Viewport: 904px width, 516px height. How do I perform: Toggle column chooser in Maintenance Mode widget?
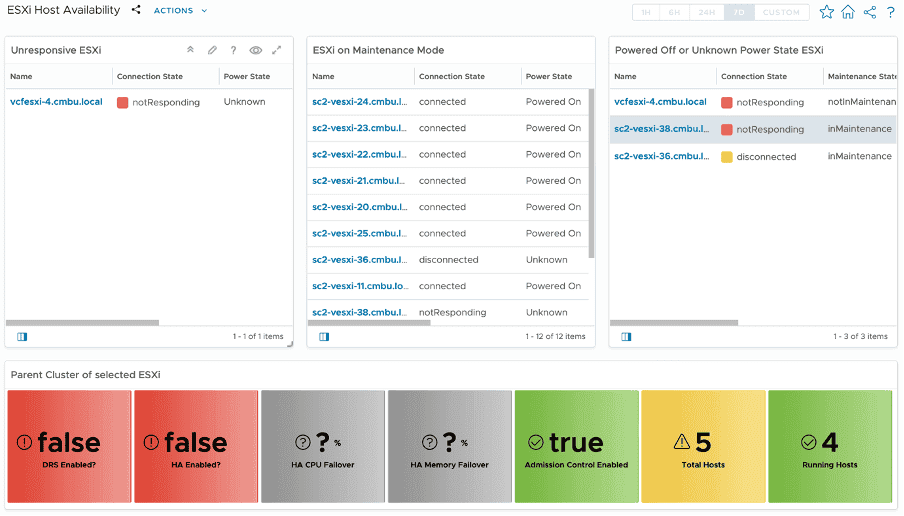click(x=324, y=337)
